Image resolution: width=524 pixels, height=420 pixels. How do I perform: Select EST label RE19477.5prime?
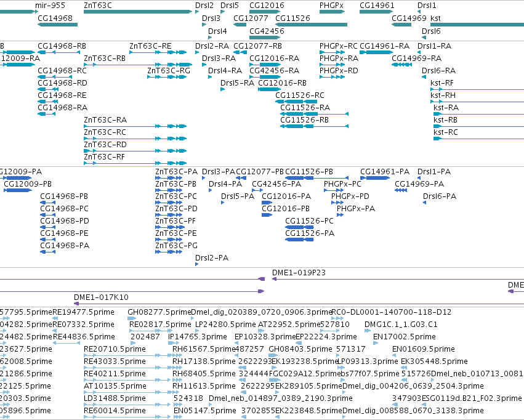[x=84, y=312]
